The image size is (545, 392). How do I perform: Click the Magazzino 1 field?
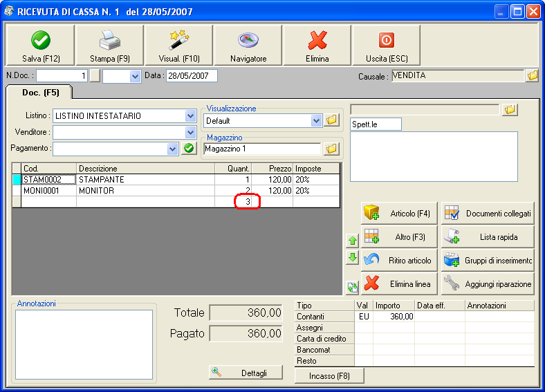click(x=262, y=149)
